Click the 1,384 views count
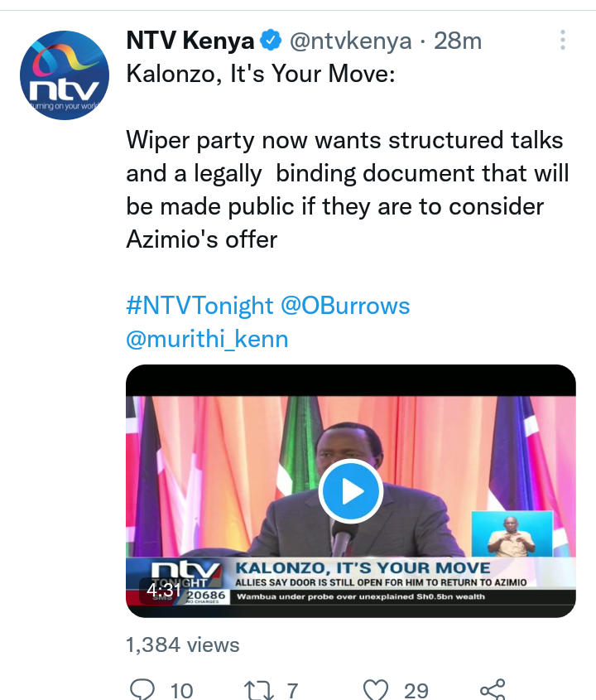 tap(183, 645)
